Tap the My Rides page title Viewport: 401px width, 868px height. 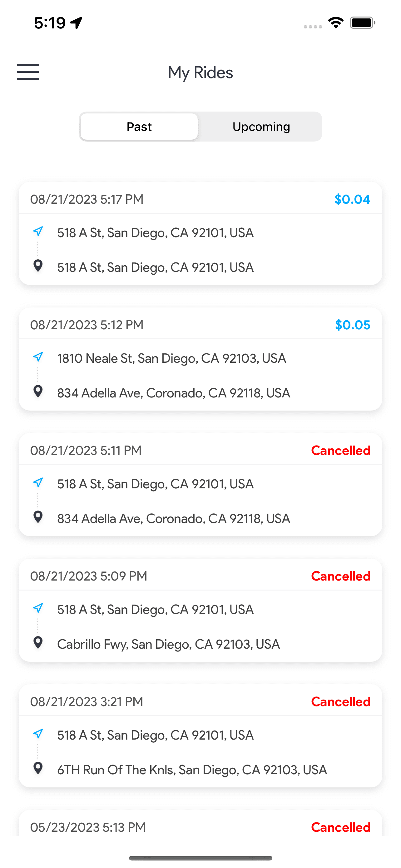(x=200, y=72)
